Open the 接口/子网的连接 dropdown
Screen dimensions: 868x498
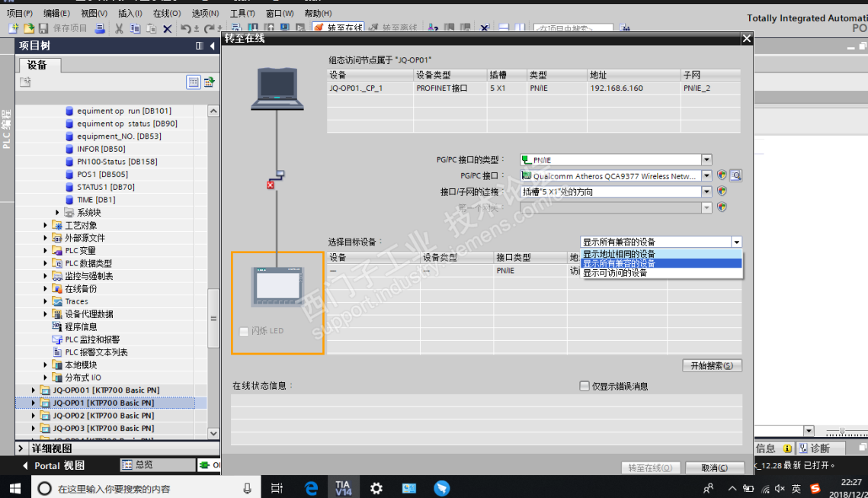tap(706, 191)
